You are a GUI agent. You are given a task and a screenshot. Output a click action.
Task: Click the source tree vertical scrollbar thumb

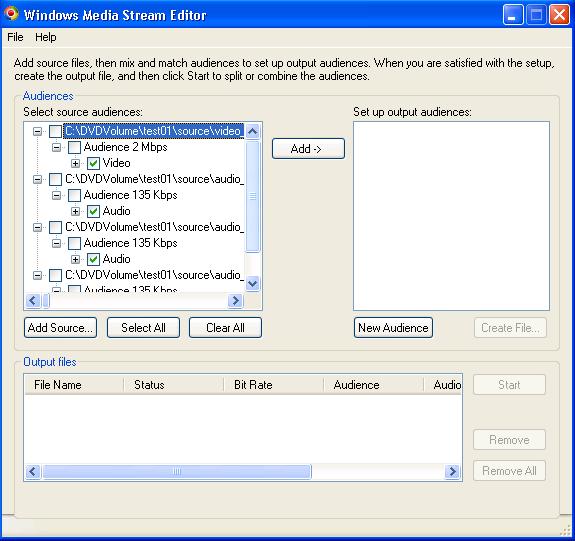(253, 197)
